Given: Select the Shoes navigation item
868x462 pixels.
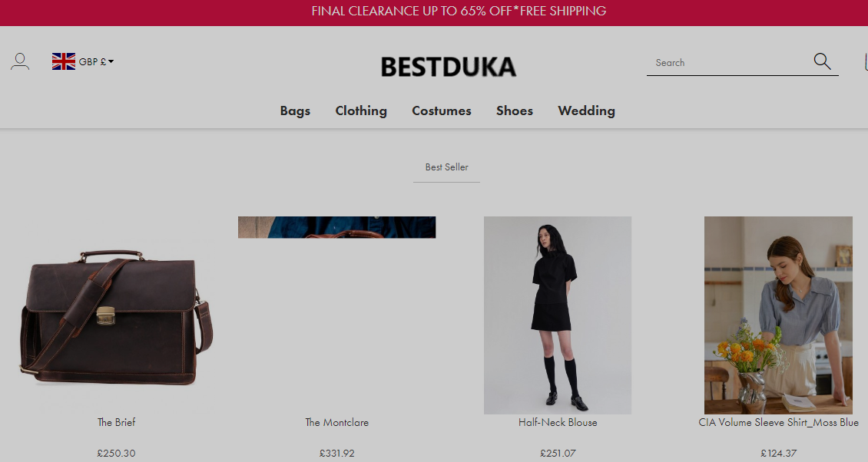Looking at the screenshot, I should click(x=514, y=111).
